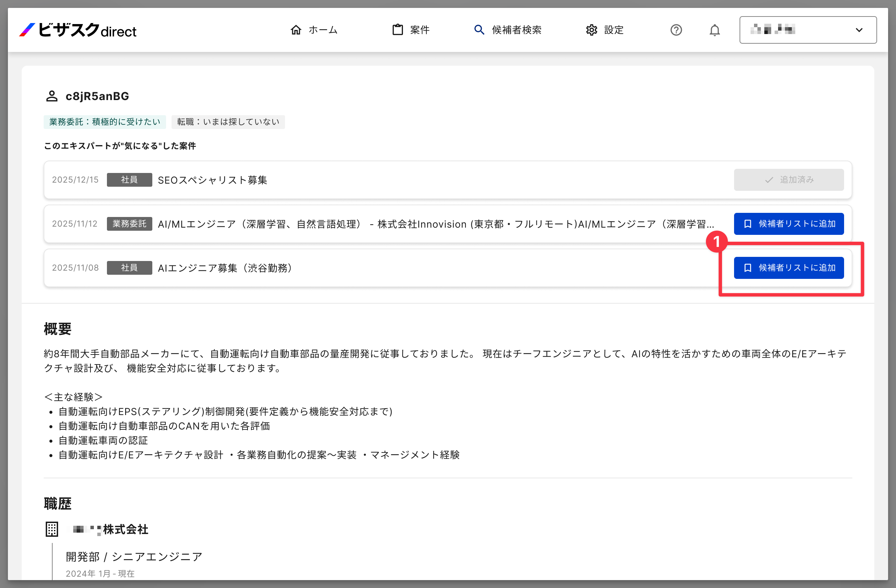The height and width of the screenshot is (588, 896).
Task: Click the dropdown chevron arrow in header
Action: (x=859, y=30)
